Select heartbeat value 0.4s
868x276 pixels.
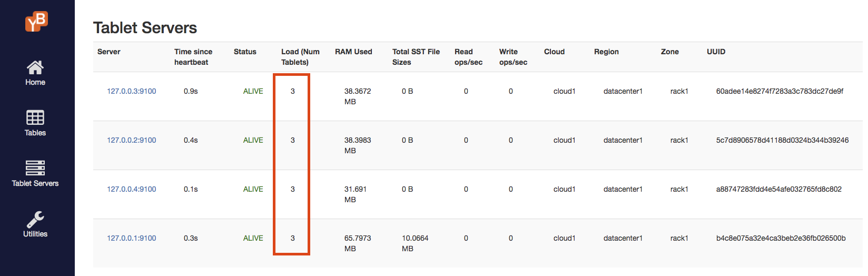tap(191, 140)
